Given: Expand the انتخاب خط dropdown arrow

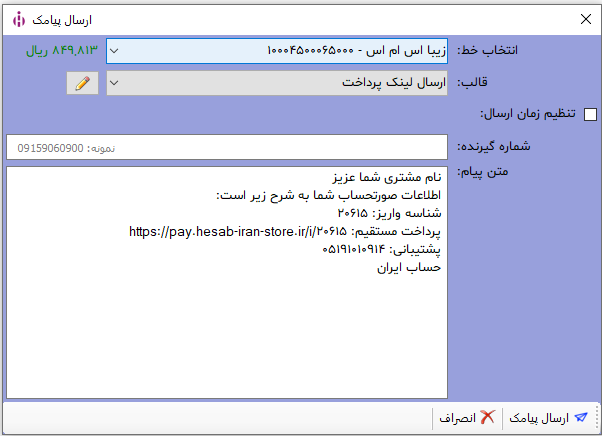Looking at the screenshot, I should (x=115, y=50).
